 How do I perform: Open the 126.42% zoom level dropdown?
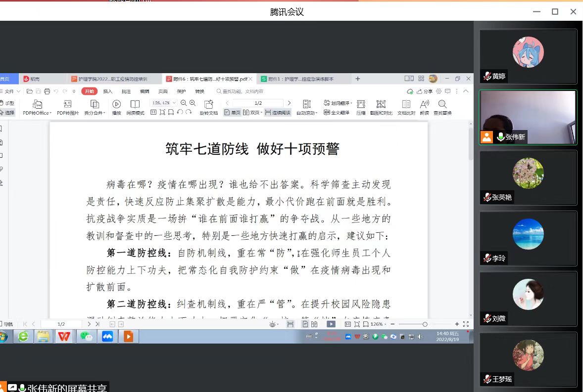(164, 103)
